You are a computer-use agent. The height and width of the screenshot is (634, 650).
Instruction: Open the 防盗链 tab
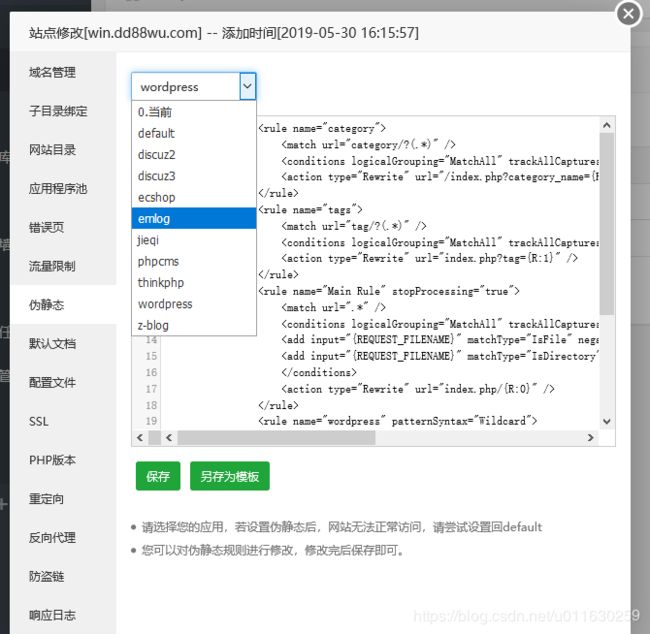point(63,576)
